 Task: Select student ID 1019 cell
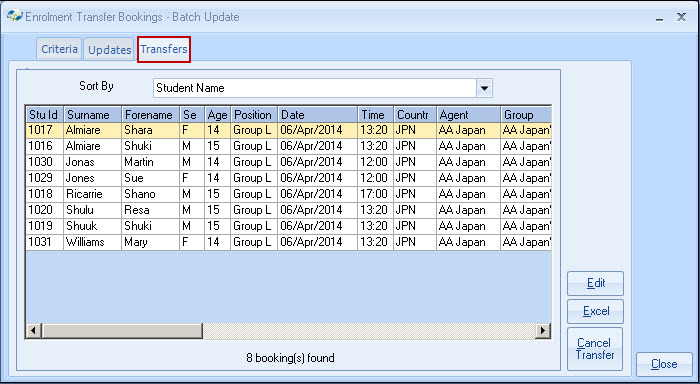coord(45,226)
